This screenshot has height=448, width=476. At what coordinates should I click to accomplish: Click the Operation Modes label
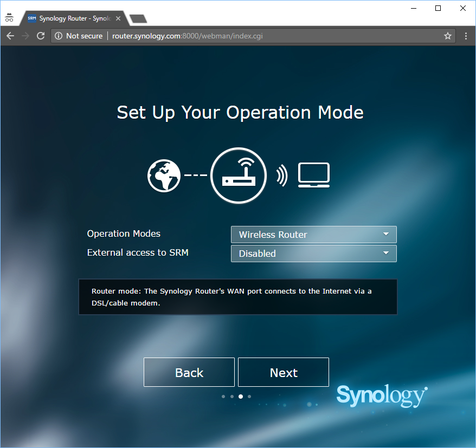(124, 233)
